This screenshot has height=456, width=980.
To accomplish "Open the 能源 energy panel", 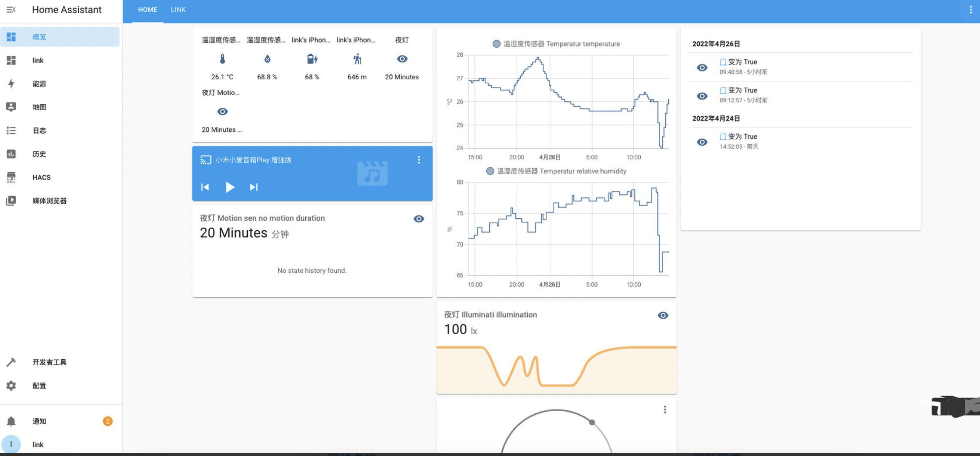I will click(x=60, y=84).
